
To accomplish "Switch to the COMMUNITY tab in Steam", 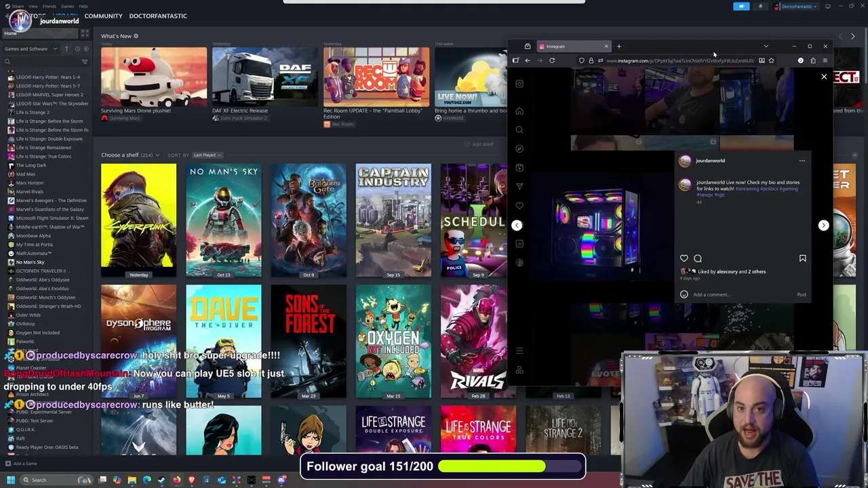I will click(x=103, y=16).
